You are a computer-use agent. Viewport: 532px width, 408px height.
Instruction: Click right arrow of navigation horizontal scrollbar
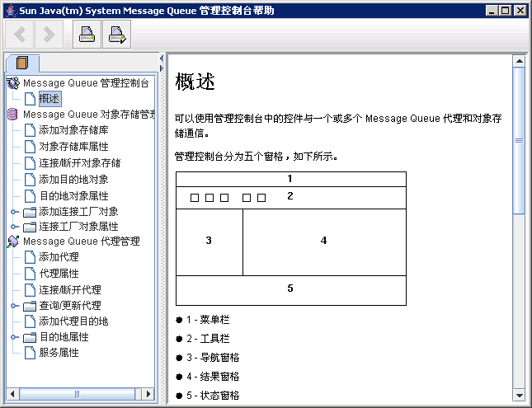148,394
